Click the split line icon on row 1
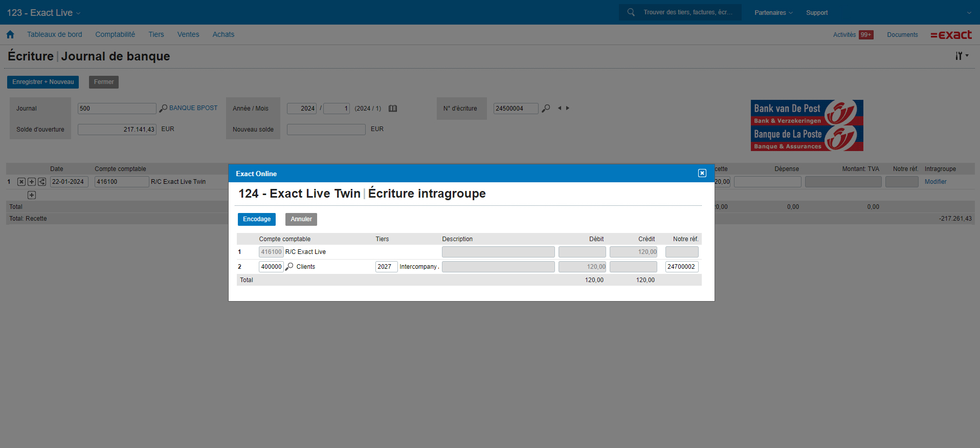The image size is (980, 448). [x=42, y=182]
